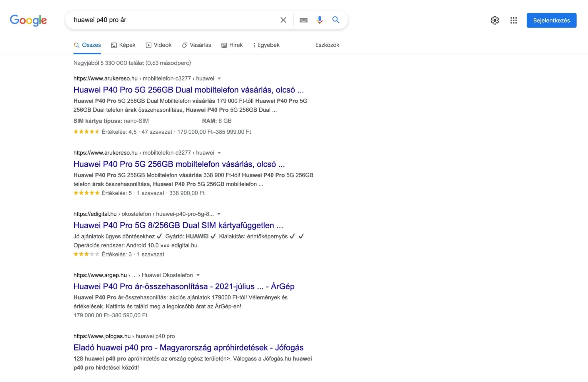Switch to the Képek images tab
Image resolution: width=588 pixels, height=382 pixels.
pyautogui.click(x=123, y=45)
